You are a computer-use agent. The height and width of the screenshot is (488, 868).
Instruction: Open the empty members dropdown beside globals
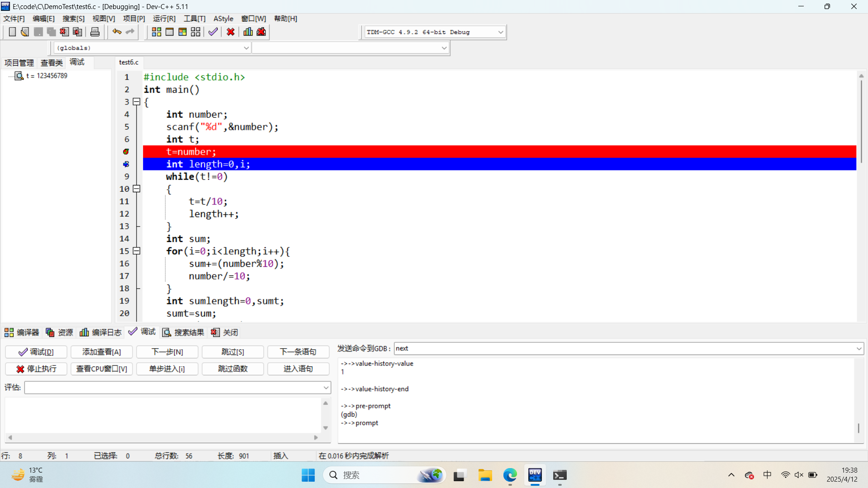click(444, 48)
